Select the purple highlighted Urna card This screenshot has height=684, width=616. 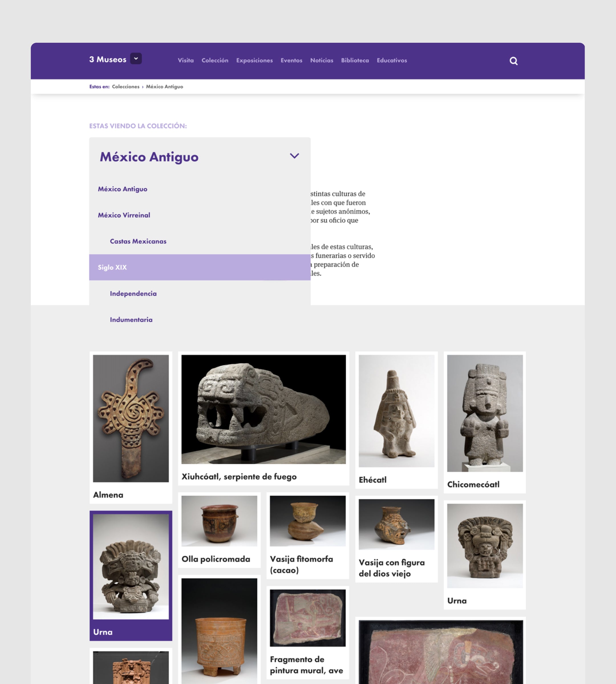pyautogui.click(x=131, y=575)
